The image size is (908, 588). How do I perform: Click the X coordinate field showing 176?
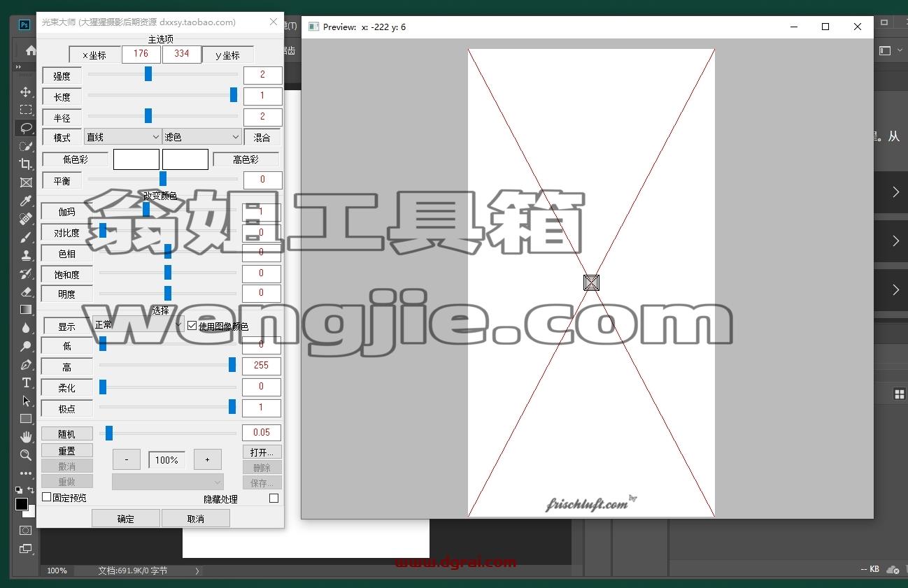coord(141,54)
